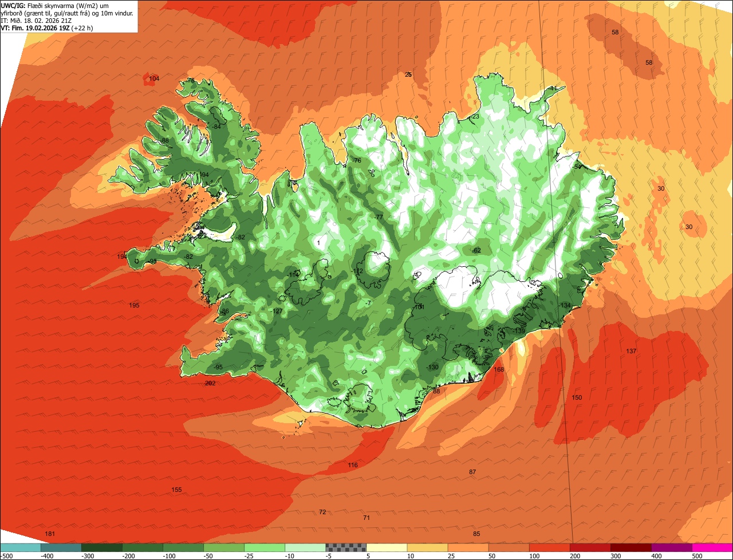This screenshot has width=733, height=560.
Task: Click the map value 85
Action: click(476, 534)
